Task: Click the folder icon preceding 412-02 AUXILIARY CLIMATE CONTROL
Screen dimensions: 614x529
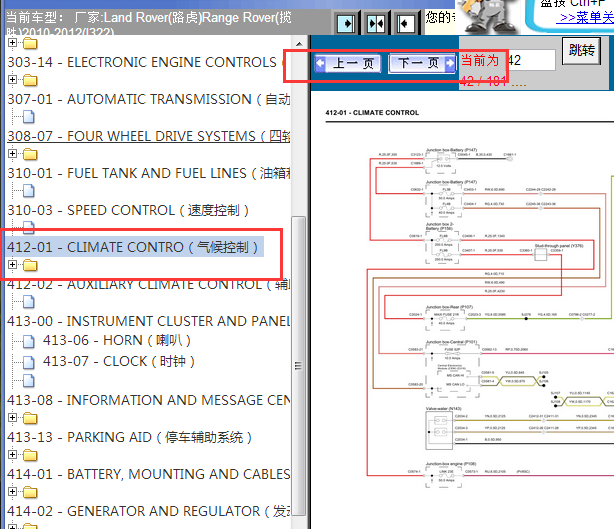Action: (x=30, y=266)
